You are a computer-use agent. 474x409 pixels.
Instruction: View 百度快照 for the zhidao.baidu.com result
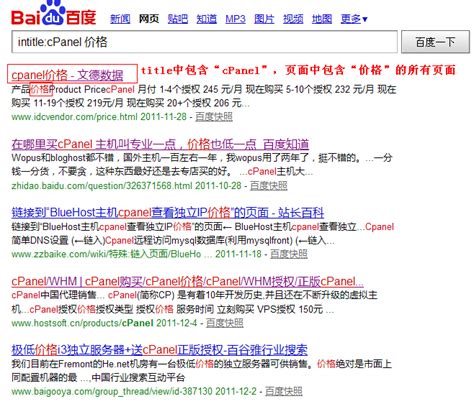click(268, 186)
